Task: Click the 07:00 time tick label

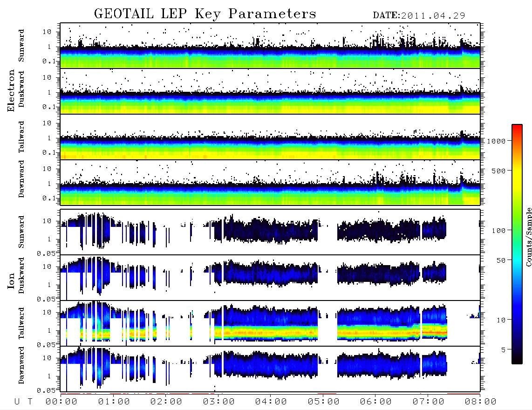Action: pos(429,402)
